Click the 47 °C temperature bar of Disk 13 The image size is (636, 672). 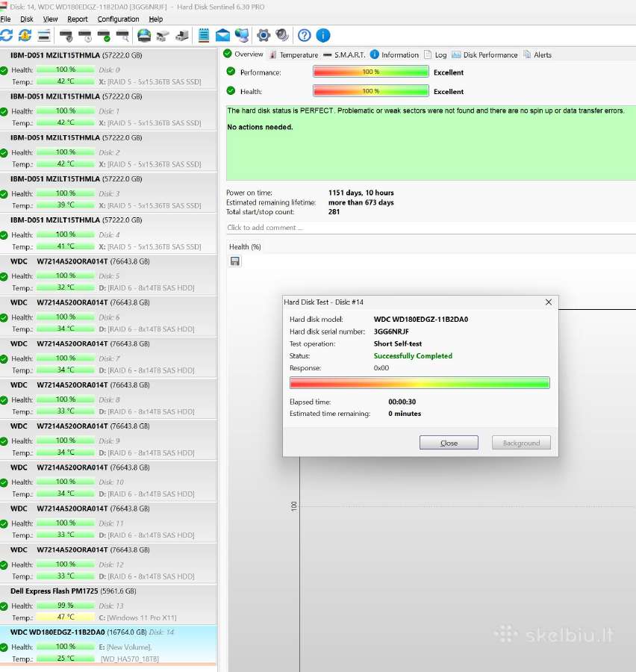(66, 617)
